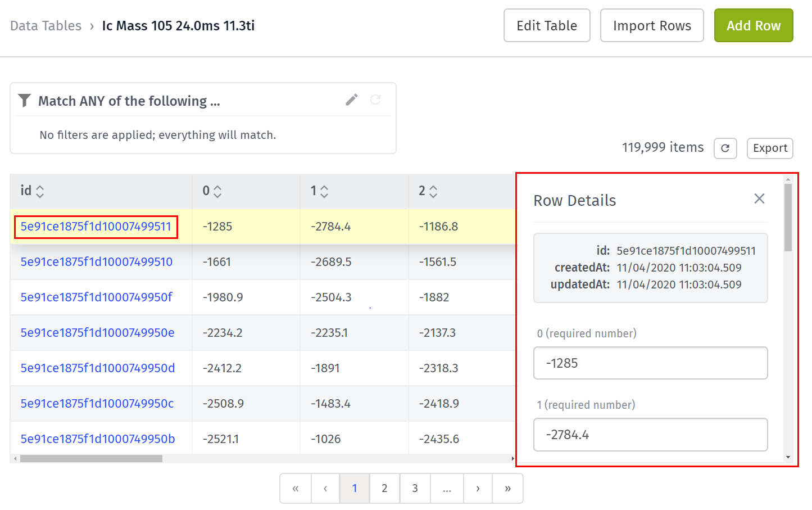The width and height of the screenshot is (812, 510).
Task: Go to the previous page
Action: 325,488
